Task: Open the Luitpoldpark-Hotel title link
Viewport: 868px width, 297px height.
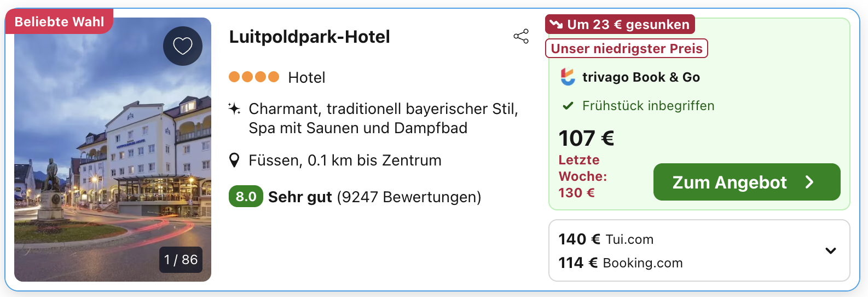Action: pyautogui.click(x=309, y=37)
